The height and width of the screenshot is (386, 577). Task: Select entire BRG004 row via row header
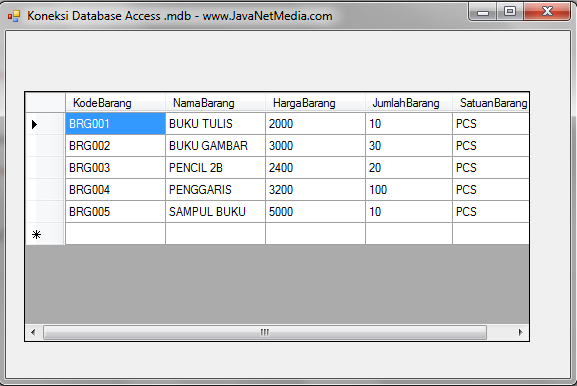tap(45, 190)
